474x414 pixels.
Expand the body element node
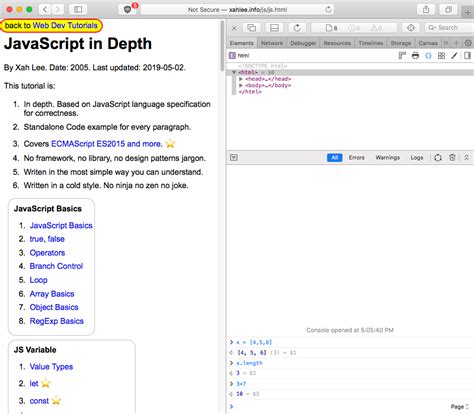coord(241,86)
